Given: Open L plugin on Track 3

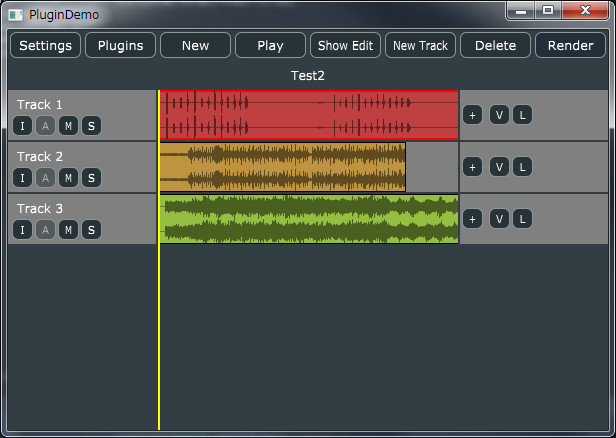Looking at the screenshot, I should tap(522, 219).
